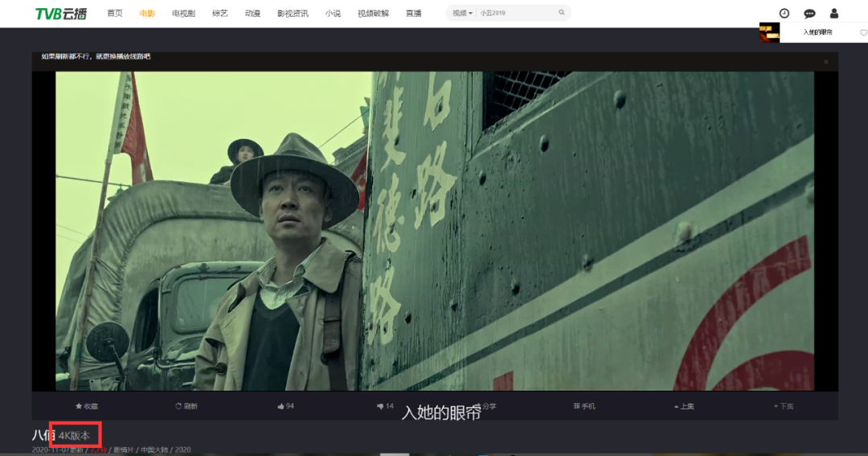Give a thumbs down (14 dislikes)
868x456 pixels.
[385, 406]
